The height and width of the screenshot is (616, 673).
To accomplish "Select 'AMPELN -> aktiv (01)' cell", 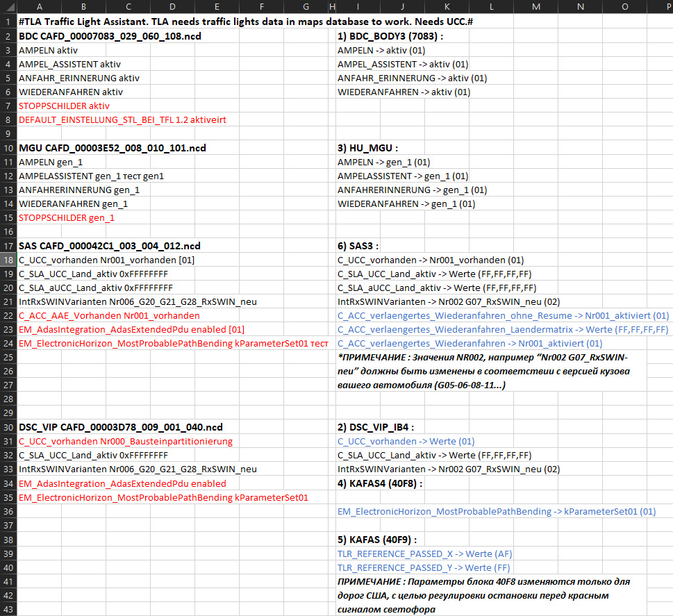I will (381, 50).
